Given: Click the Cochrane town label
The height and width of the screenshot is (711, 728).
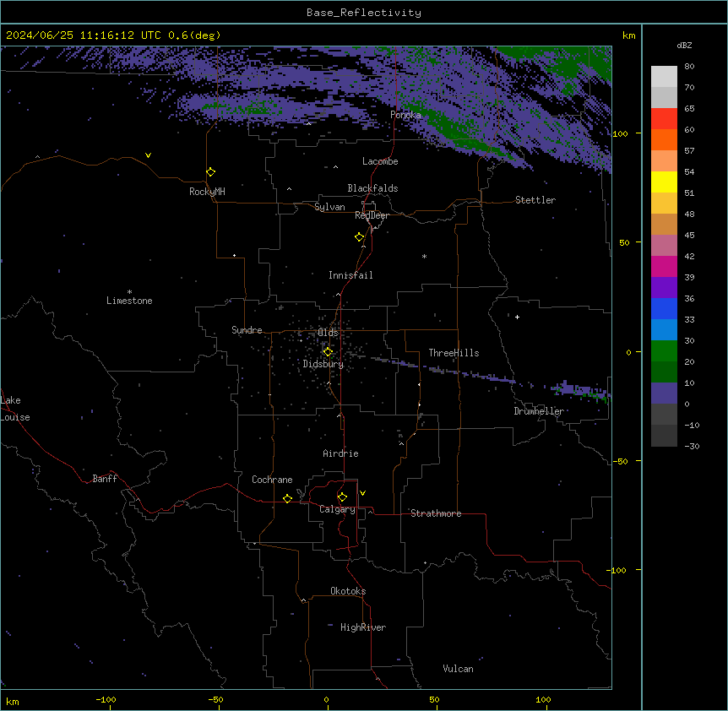Looking at the screenshot, I should coord(272,480).
